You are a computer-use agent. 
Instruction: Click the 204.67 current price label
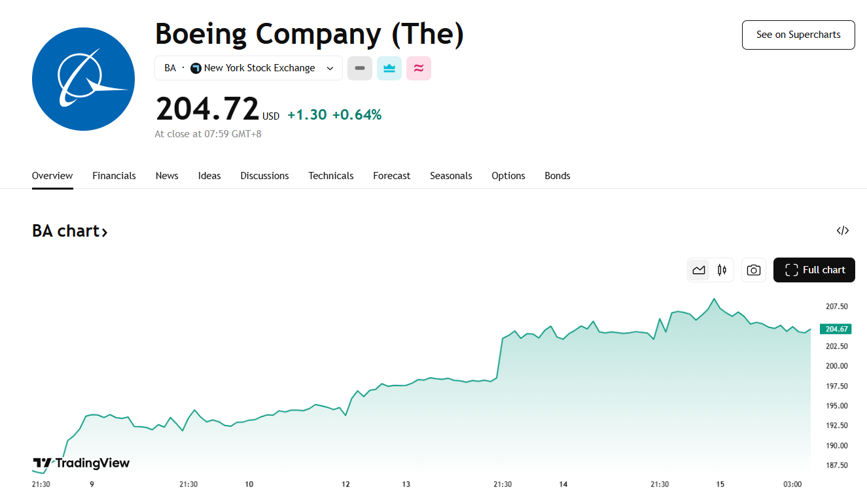coord(835,329)
